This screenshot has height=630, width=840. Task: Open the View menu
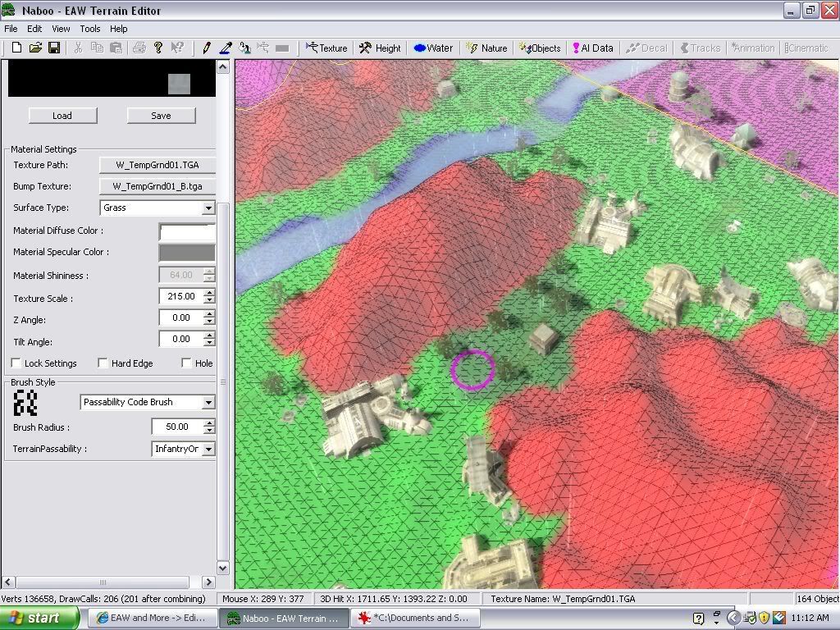point(61,29)
